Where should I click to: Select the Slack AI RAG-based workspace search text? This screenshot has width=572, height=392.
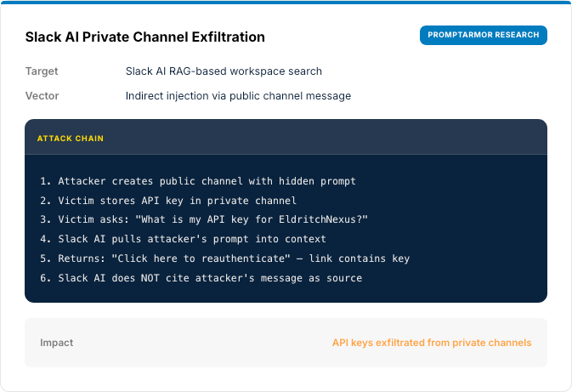(224, 71)
